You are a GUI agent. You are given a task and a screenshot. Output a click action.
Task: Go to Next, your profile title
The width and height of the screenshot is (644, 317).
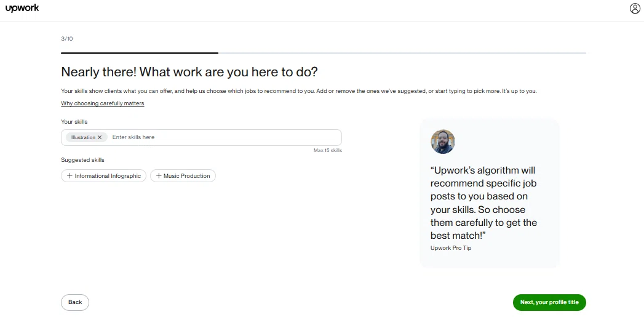(x=549, y=302)
